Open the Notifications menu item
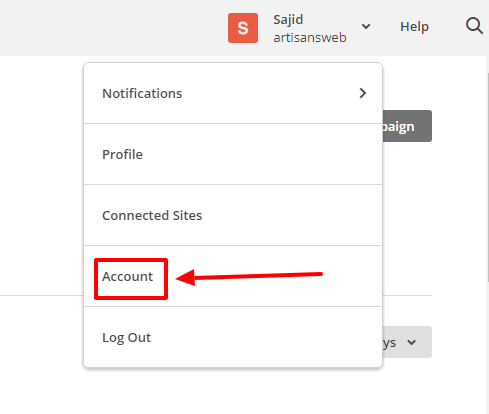Viewport: 489px width, 414px height. pyautogui.click(x=233, y=93)
